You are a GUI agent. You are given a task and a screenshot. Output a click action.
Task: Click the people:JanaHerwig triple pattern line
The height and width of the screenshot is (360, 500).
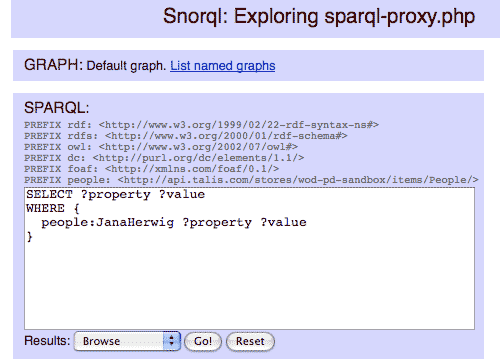[x=174, y=222]
